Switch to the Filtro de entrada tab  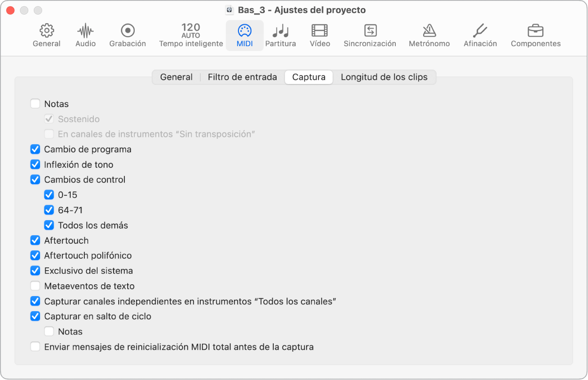242,77
